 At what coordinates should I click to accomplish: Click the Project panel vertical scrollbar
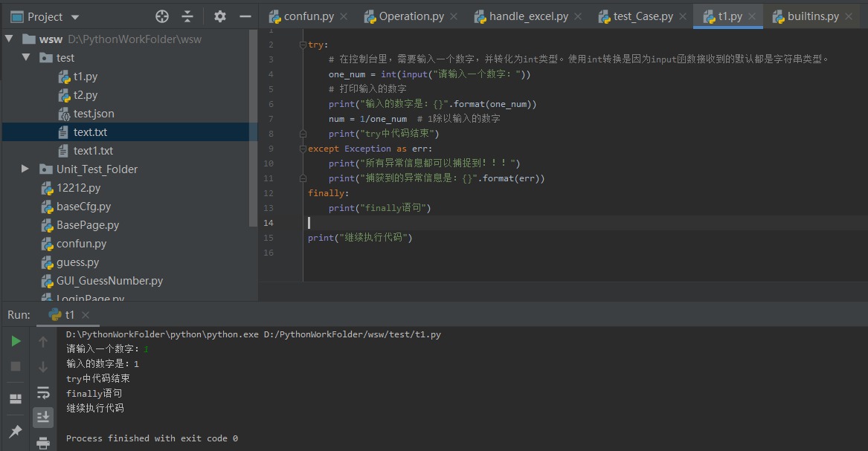[254, 129]
